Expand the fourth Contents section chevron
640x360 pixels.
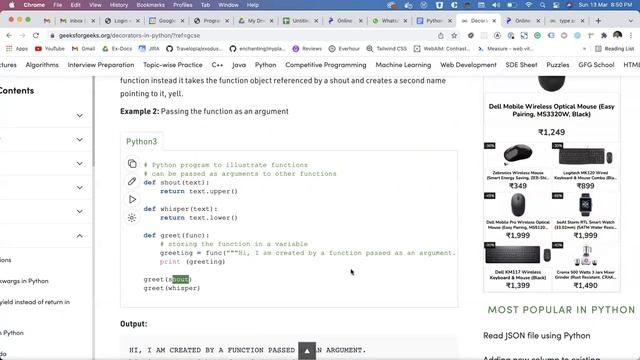[x=80, y=187]
